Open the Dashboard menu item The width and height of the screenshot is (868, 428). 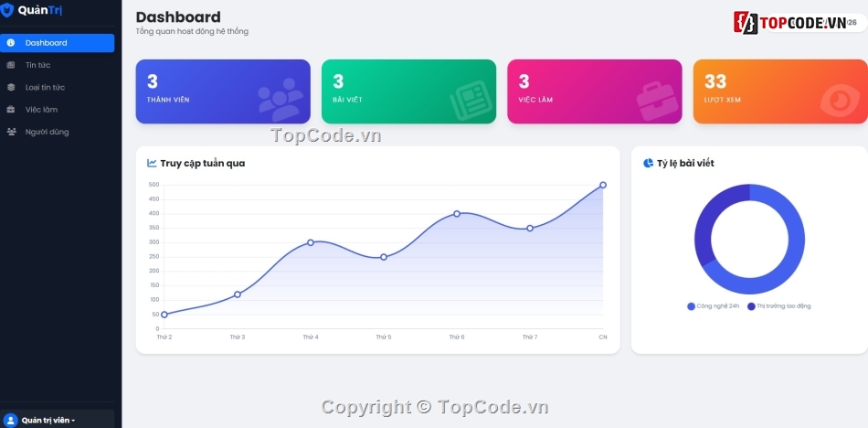[58, 43]
